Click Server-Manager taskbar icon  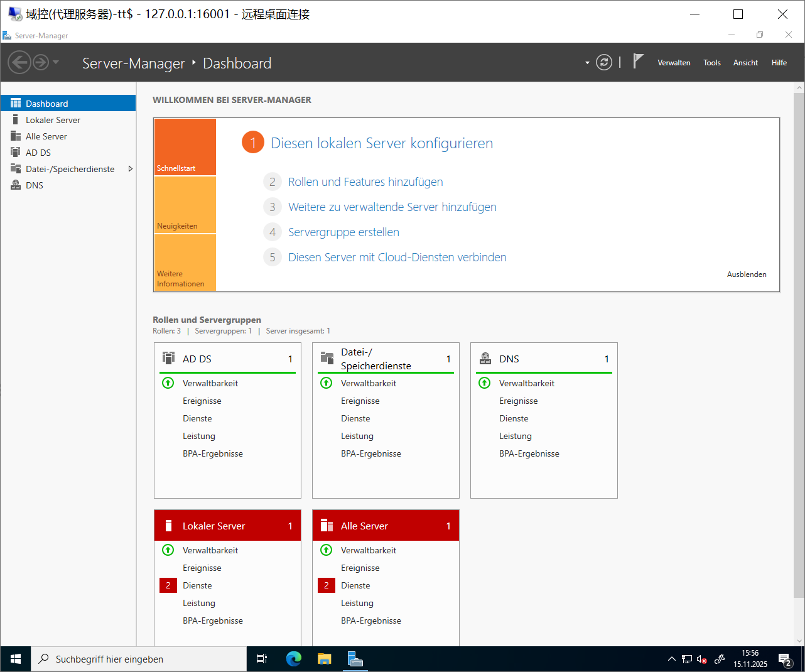355,659
